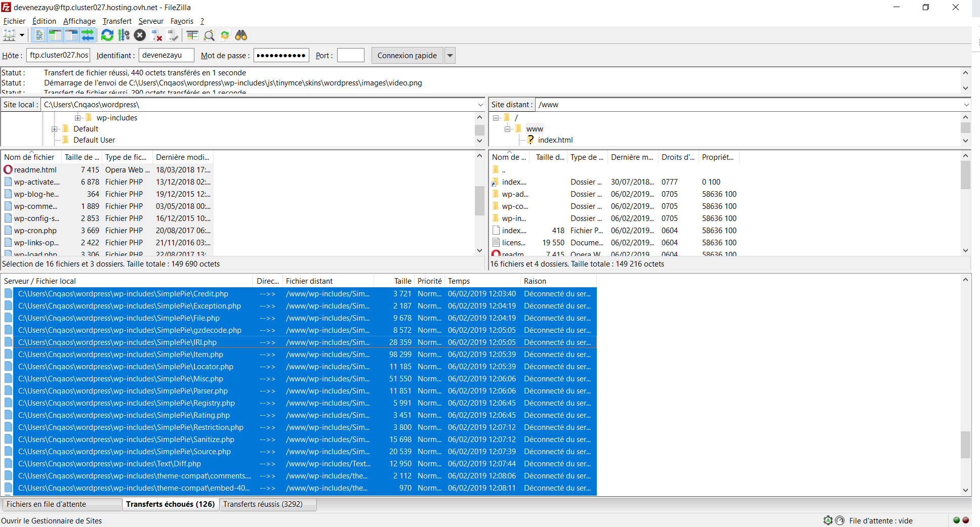Screen dimensions: 980x527
Task: Switch to Transferts réussis tab
Action: pos(263,504)
